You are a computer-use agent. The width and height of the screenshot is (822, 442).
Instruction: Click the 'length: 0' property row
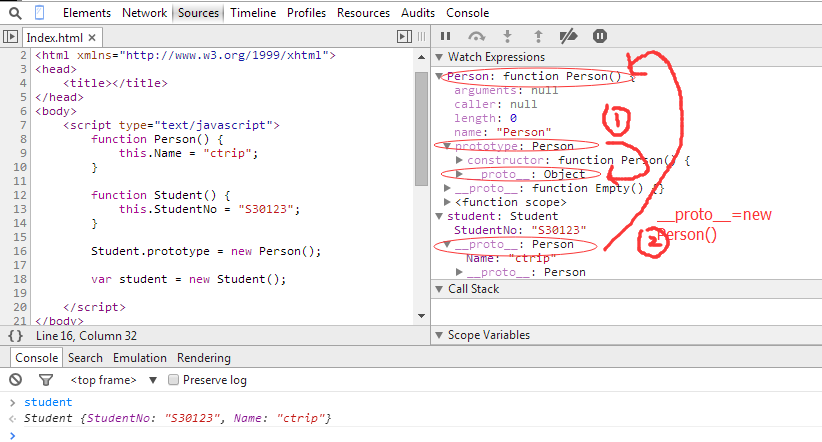coord(485,118)
